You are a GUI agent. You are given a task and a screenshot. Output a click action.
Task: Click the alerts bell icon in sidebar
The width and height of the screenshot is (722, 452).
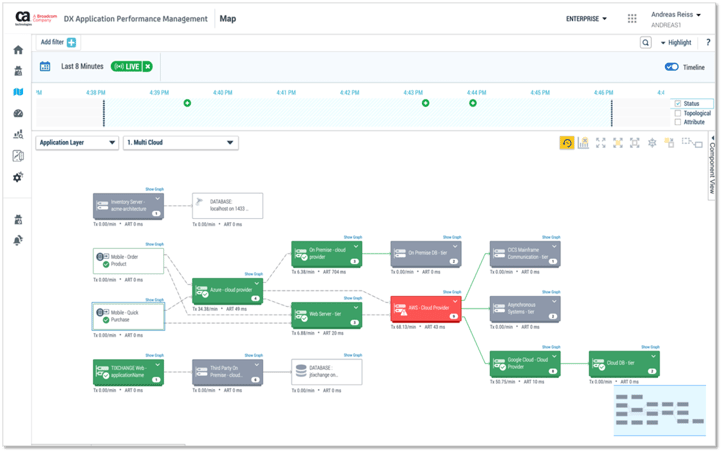18,240
